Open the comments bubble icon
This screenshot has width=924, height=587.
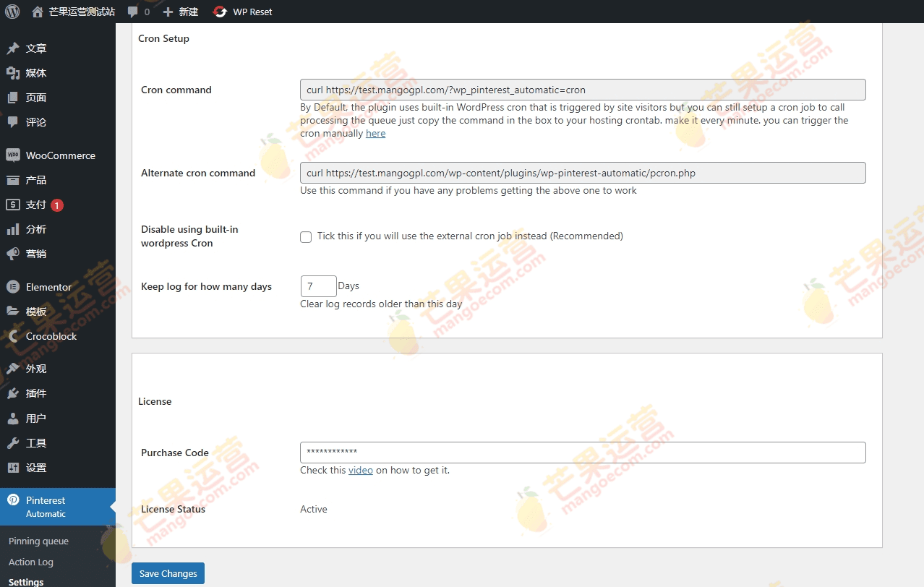[132, 12]
